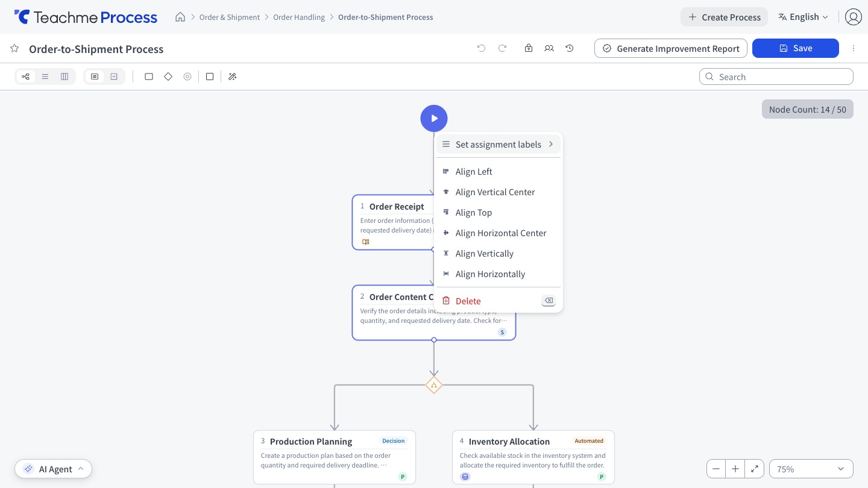This screenshot has height=488, width=868.
Task: Choose Align Top from context menu
Action: (x=498, y=213)
